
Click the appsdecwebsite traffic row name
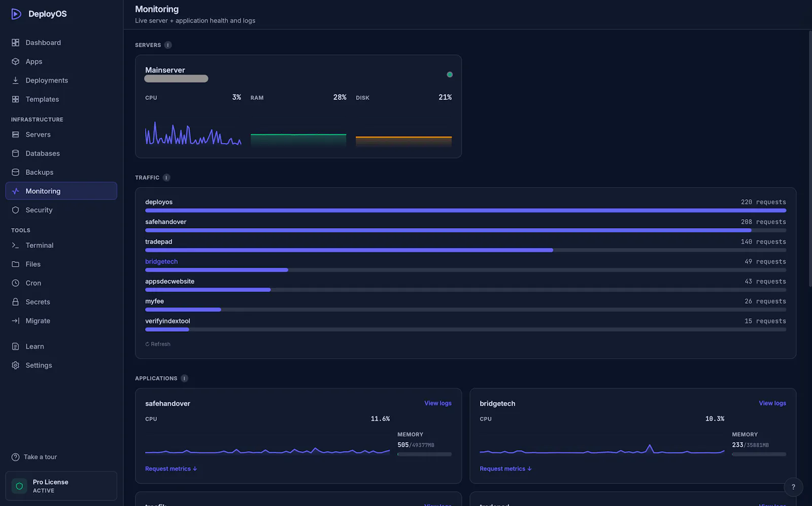click(x=170, y=281)
